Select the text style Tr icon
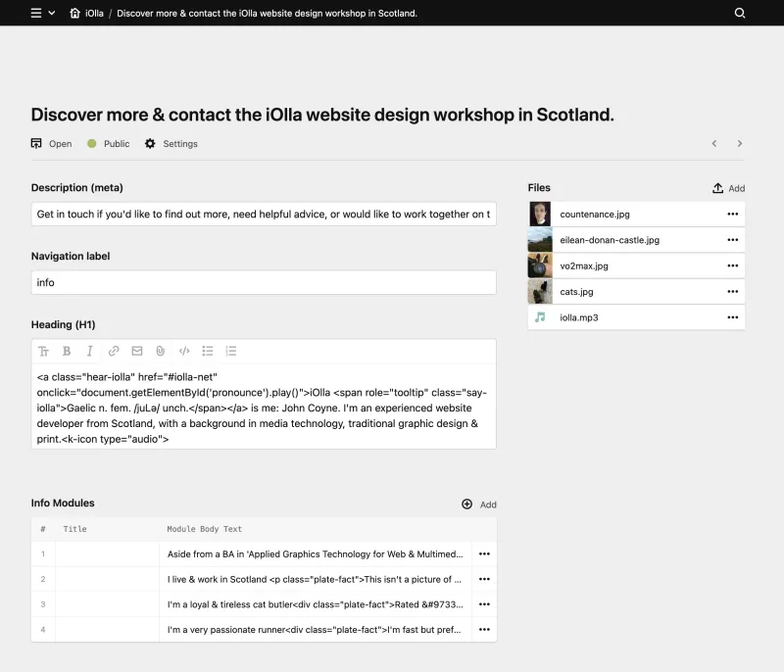784x672 pixels. tap(44, 351)
